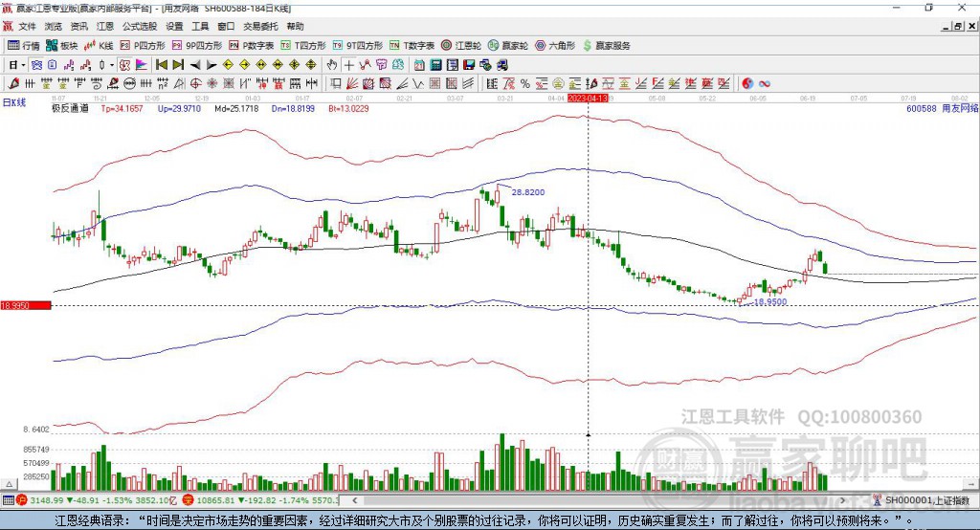Toggle the highlighted 极反 channel indicator button
The width and height of the screenshot is (980, 530).
pyautogui.click(x=124, y=65)
